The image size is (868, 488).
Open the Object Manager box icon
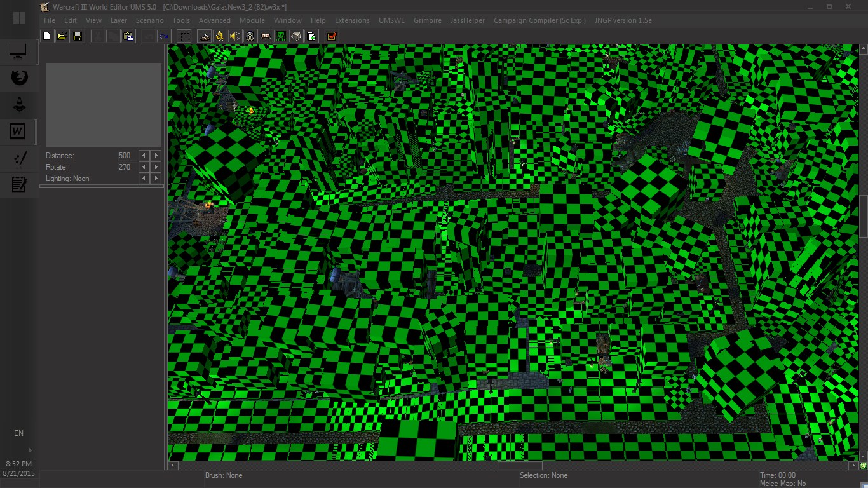coord(296,36)
